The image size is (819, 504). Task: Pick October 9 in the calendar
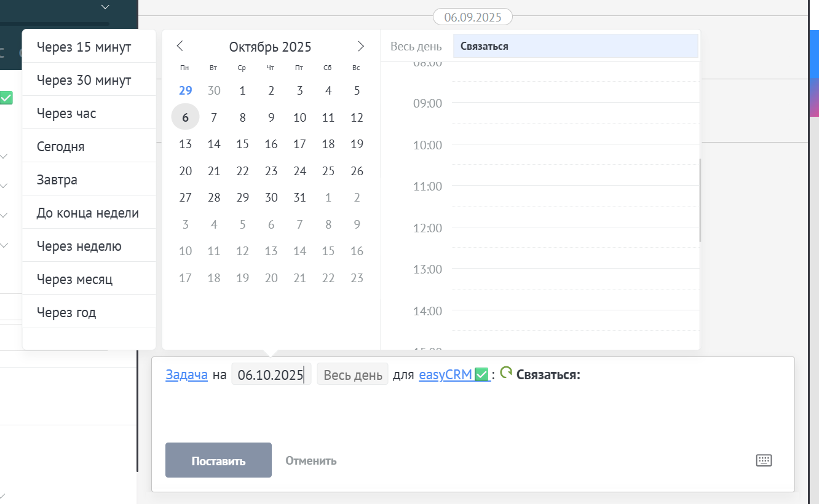(x=271, y=117)
